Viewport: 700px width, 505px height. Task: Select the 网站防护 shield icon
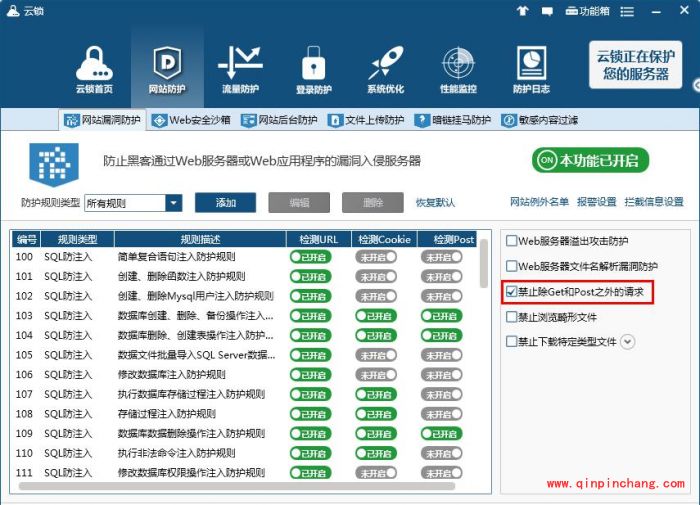pyautogui.click(x=167, y=69)
